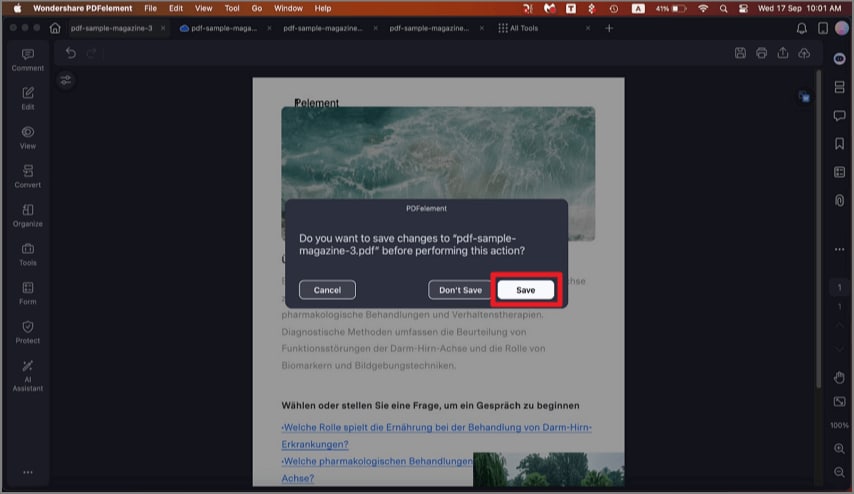Click the vertical scrollbar of document
This screenshot has width=854, height=494.
[x=818, y=229]
